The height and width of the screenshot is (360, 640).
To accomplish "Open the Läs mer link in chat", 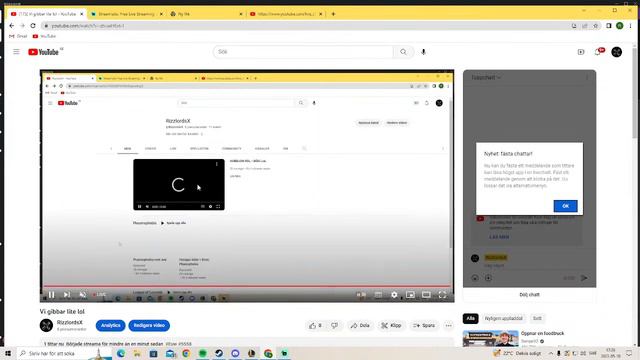I will (x=499, y=237).
